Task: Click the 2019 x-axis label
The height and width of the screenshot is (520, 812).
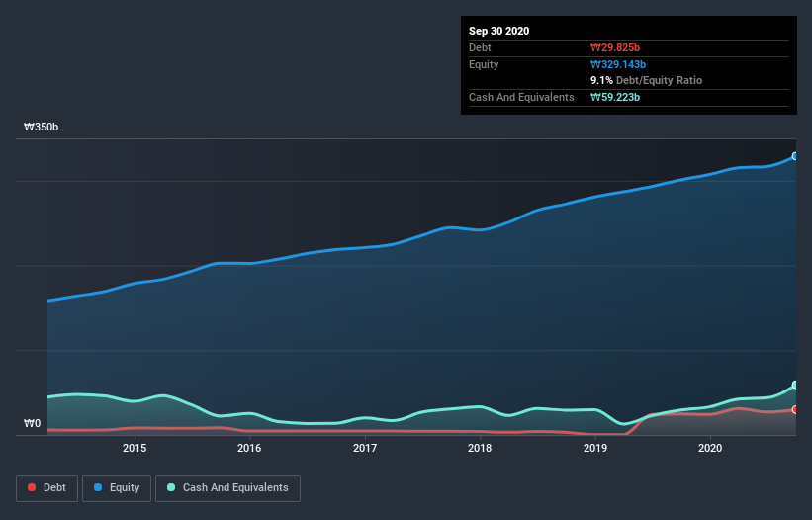Action: 595,448
